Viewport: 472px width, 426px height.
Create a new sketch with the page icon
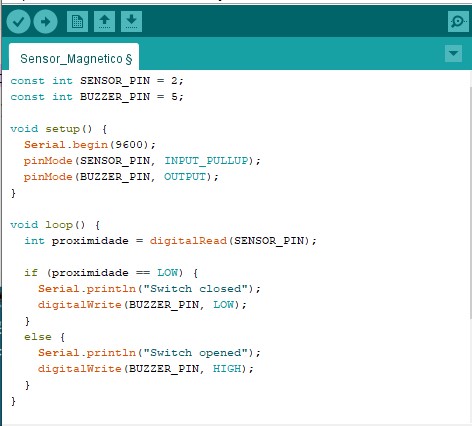(77, 21)
